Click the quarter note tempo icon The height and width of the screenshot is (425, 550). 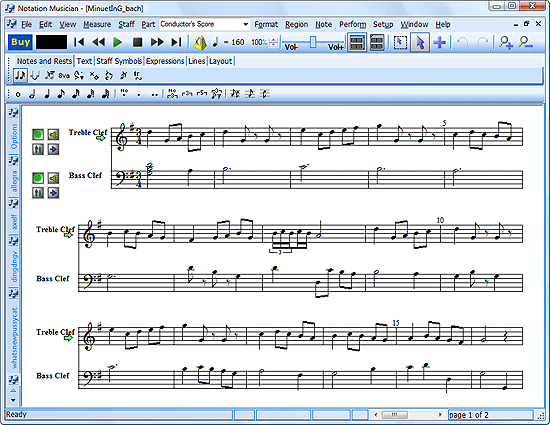click(x=215, y=42)
